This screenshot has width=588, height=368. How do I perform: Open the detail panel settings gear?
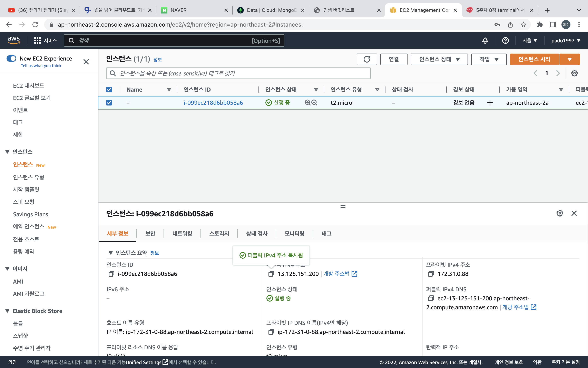(x=560, y=213)
